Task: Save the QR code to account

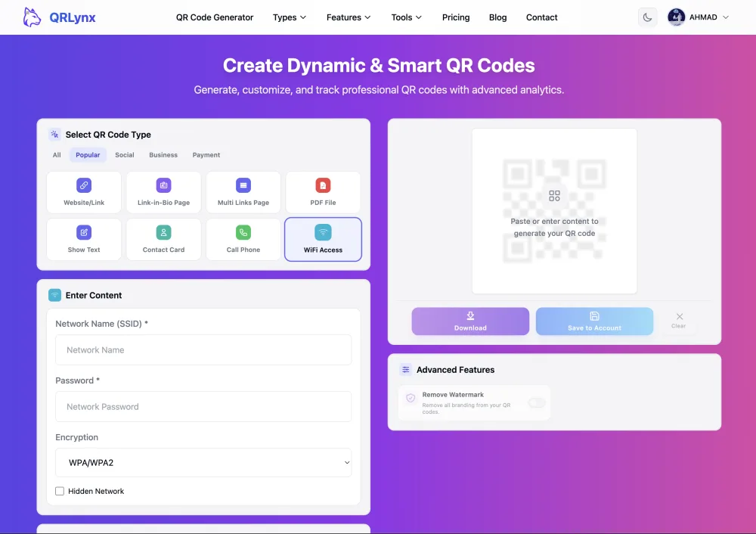Action: [x=594, y=321]
